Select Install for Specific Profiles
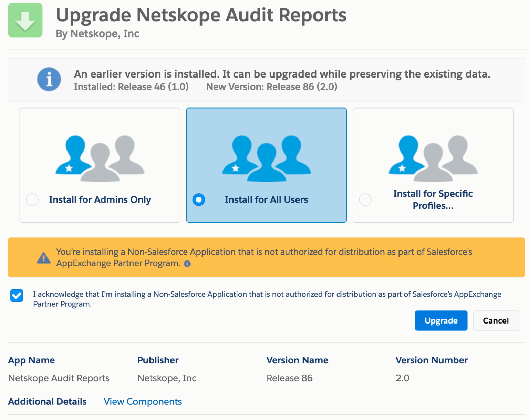This screenshot has width=529, height=420. click(x=365, y=199)
